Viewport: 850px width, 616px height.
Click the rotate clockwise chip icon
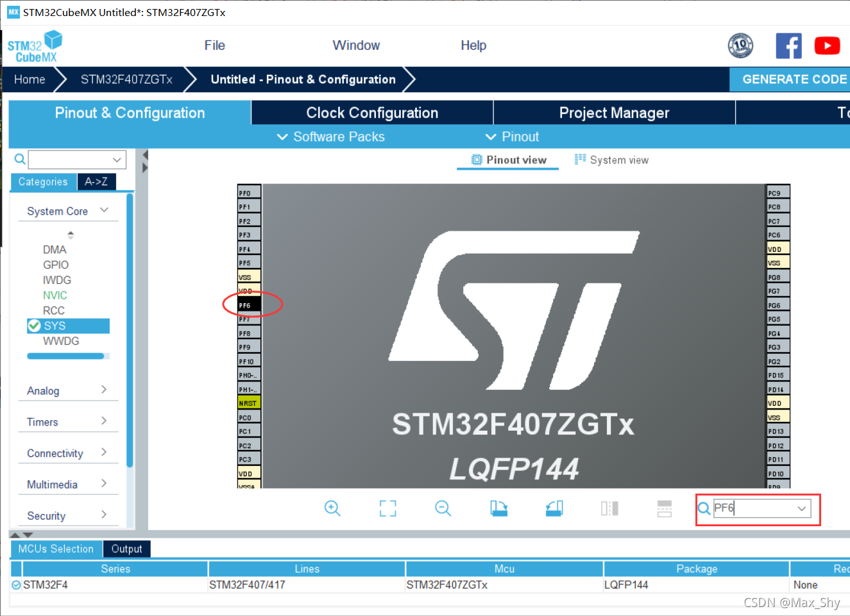click(x=499, y=508)
